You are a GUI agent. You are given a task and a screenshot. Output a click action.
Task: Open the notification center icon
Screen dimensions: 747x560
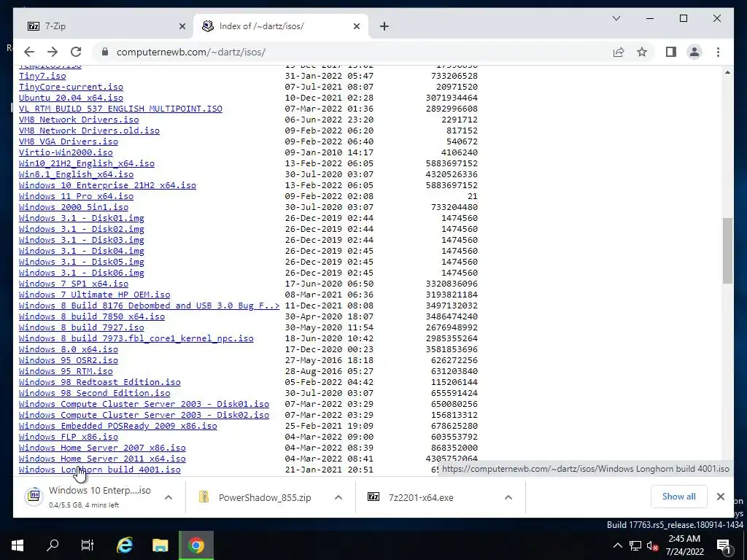(x=724, y=545)
